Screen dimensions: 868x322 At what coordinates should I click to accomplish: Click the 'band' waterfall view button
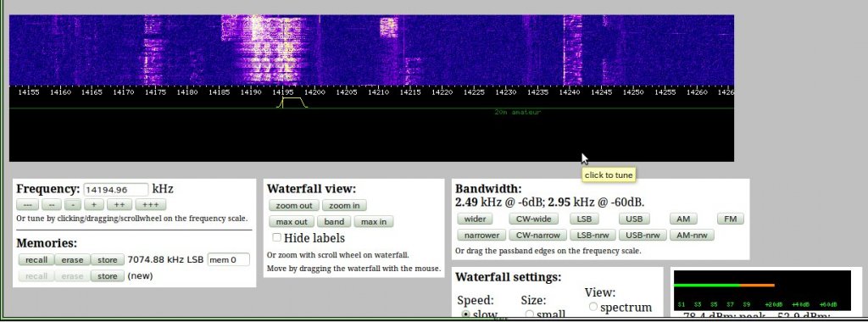click(334, 222)
